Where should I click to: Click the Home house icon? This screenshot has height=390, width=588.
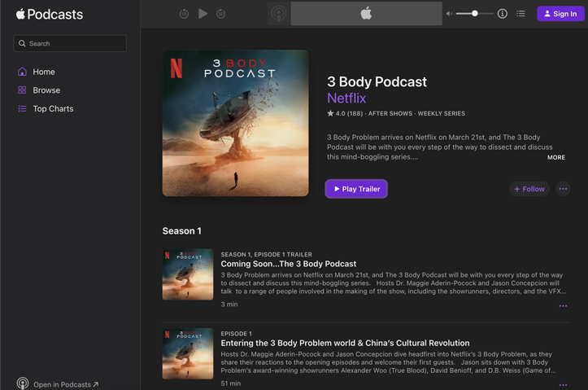pos(22,72)
